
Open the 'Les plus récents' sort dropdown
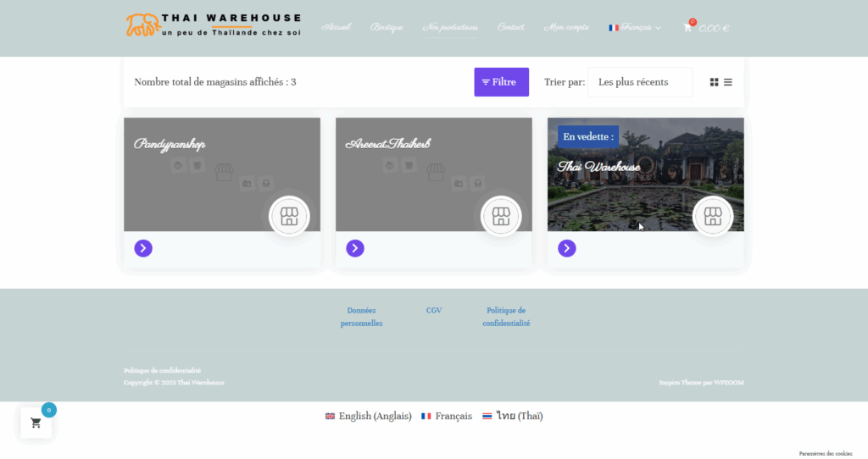639,82
